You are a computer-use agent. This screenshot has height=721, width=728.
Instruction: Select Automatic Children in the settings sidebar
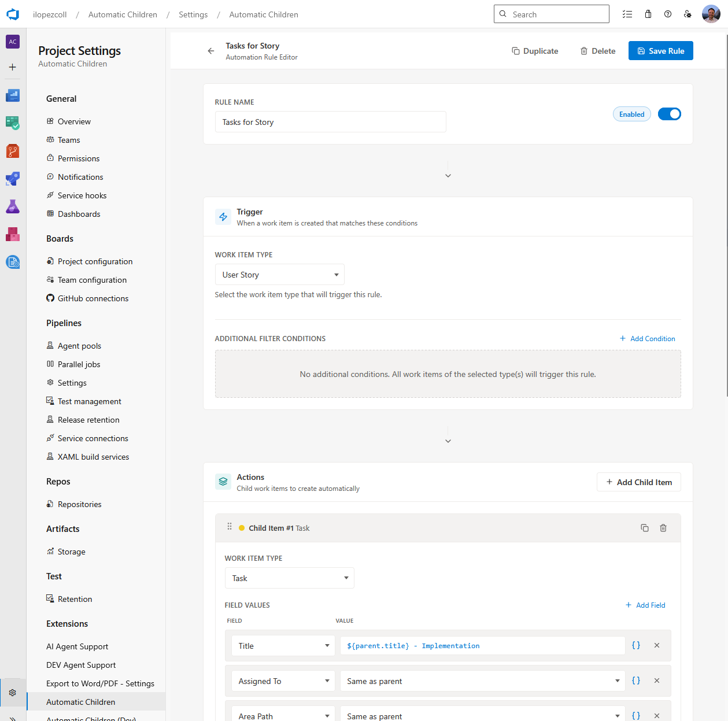point(80,701)
